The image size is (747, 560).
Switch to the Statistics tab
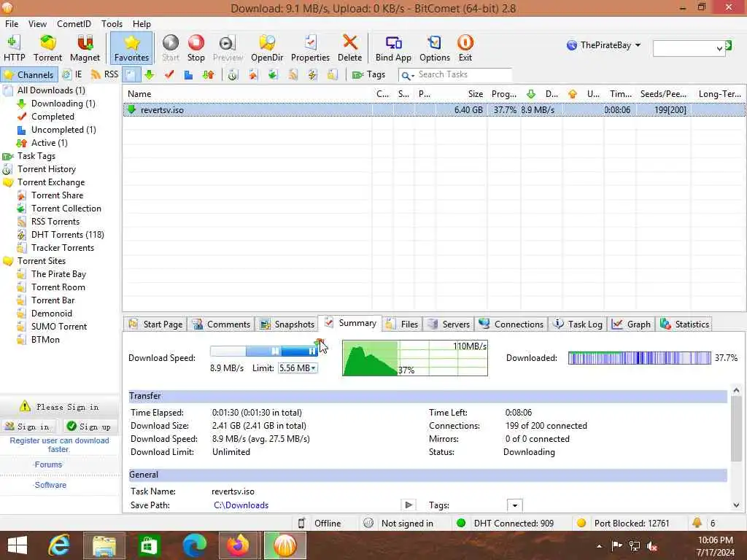click(x=684, y=324)
